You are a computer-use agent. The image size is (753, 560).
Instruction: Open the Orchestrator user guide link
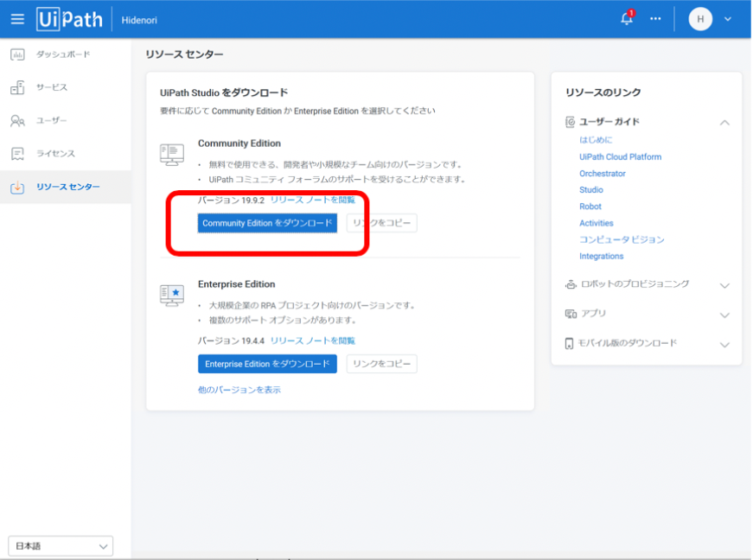603,174
